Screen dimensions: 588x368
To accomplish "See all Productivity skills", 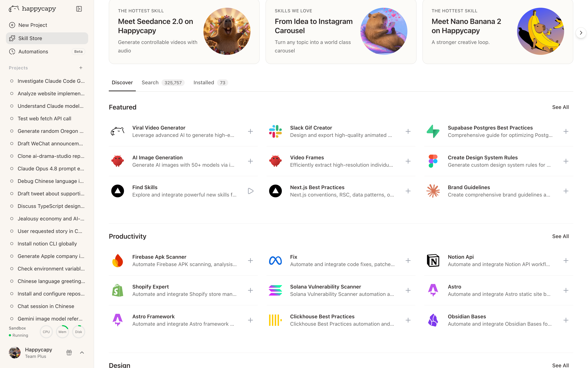I will tap(560, 236).
